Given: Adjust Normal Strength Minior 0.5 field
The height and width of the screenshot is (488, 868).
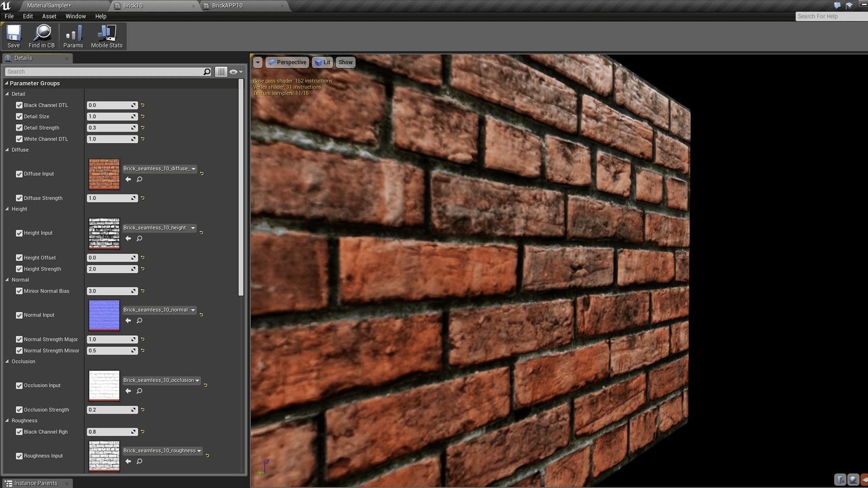Looking at the screenshot, I should pos(112,351).
